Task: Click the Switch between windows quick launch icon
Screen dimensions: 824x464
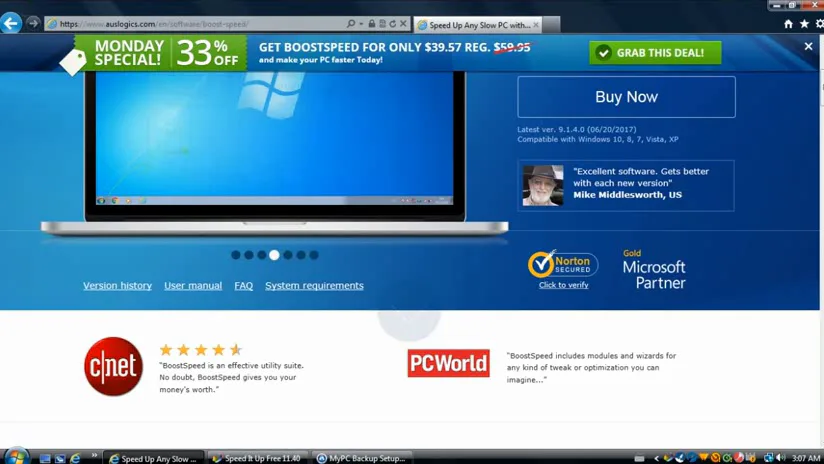Action: click(x=60, y=458)
